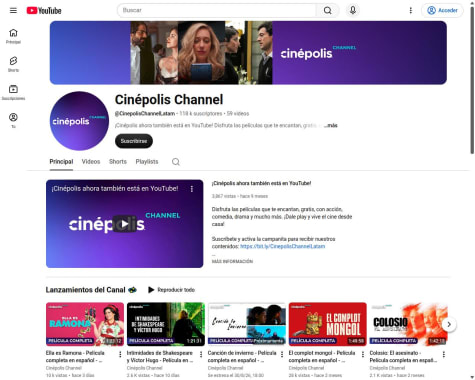Image resolution: width=475 pixels, height=380 pixels.
Task: Show next videos with carousel arrow
Action: (449, 324)
